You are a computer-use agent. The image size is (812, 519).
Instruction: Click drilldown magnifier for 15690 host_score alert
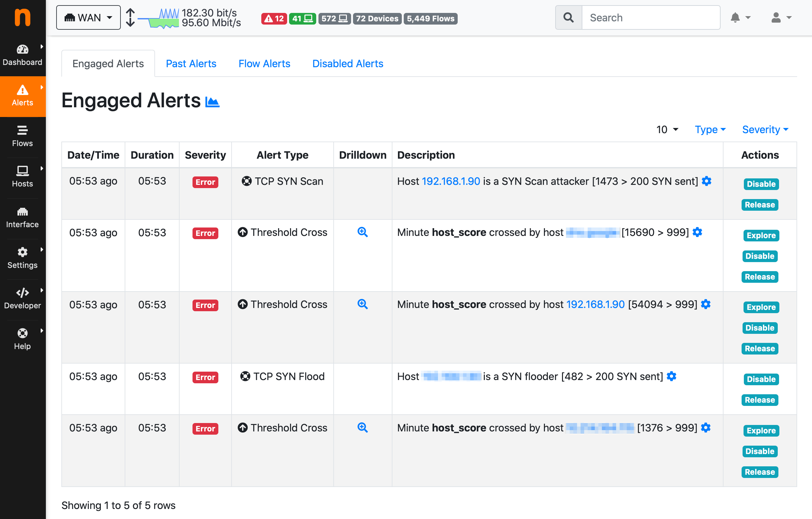coord(362,232)
